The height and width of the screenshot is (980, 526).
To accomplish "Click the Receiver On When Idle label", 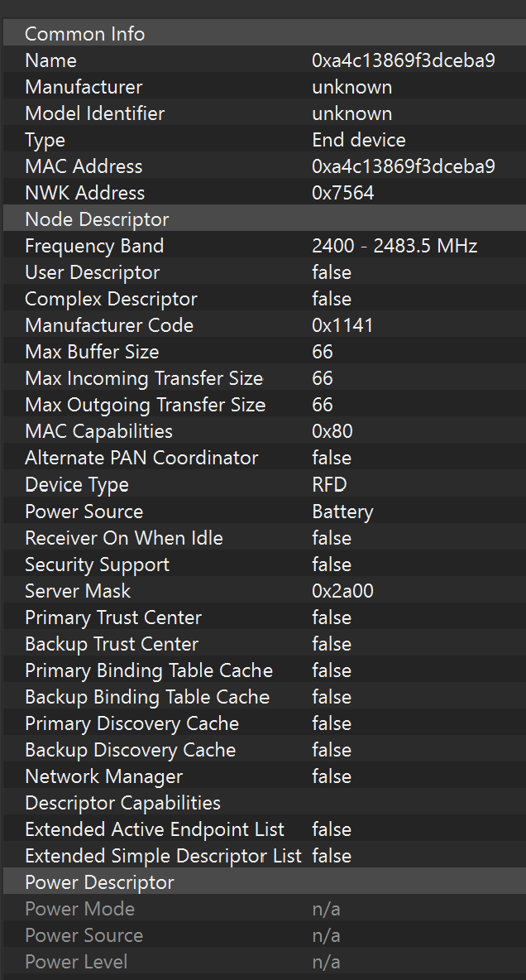I will [124, 538].
